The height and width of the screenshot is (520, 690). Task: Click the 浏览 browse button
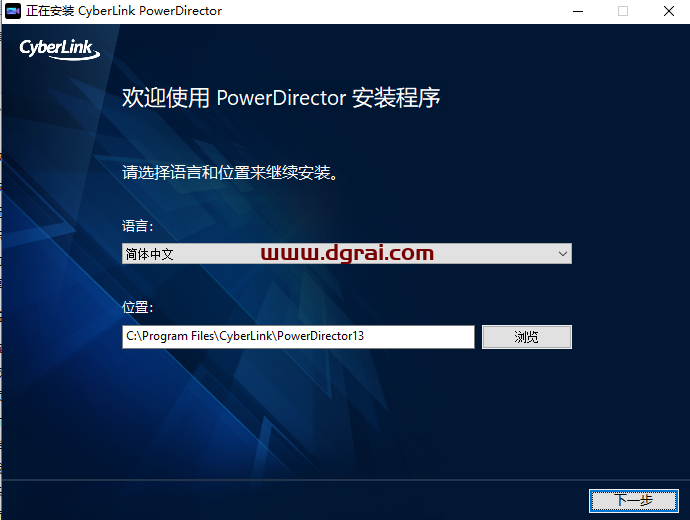pos(527,337)
